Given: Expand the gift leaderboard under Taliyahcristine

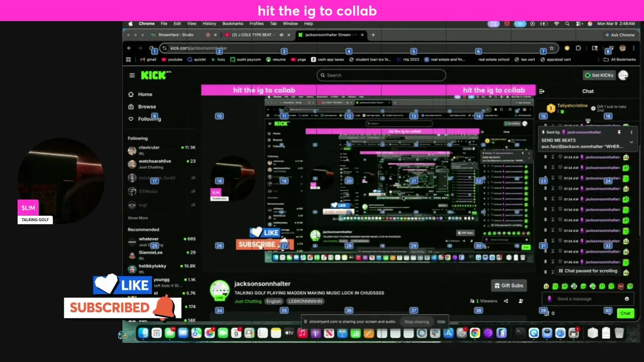Looking at the screenshot, I should coord(588,121).
